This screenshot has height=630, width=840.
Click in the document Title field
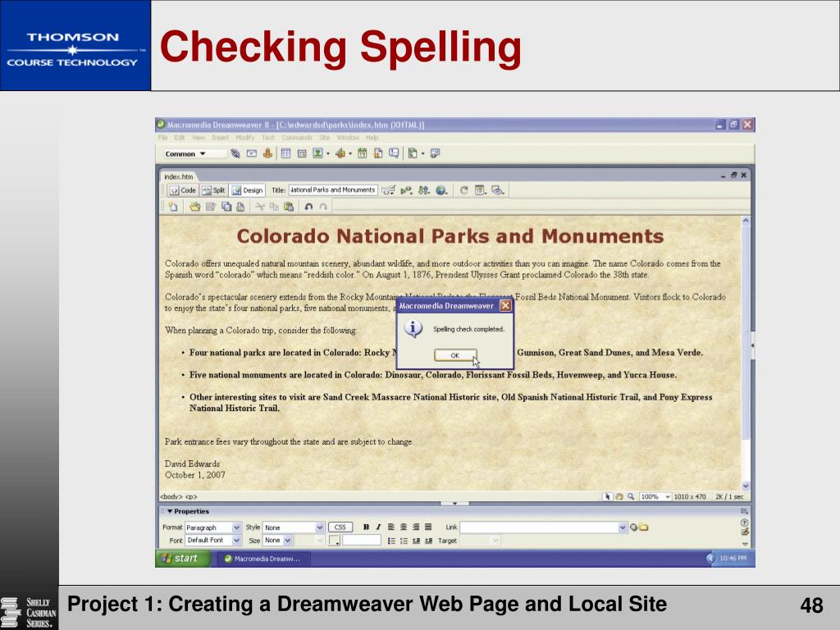(x=333, y=190)
